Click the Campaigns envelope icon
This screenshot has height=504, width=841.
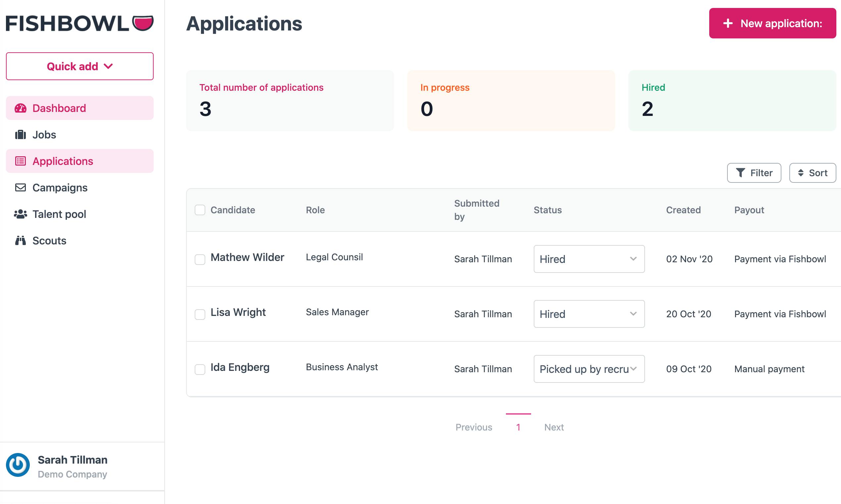pos(21,187)
